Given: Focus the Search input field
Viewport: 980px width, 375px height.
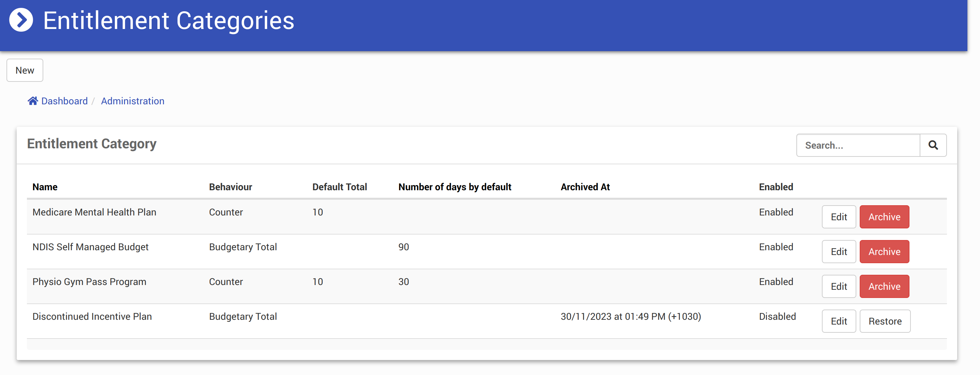Looking at the screenshot, I should 858,145.
